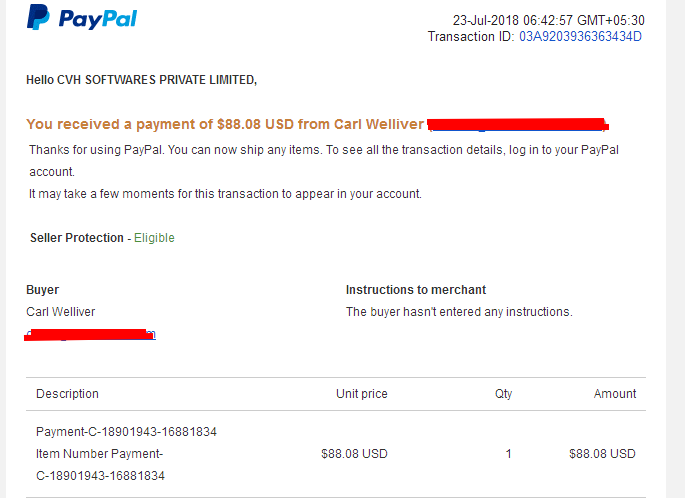The width and height of the screenshot is (685, 498).
Task: Click the $88.08 USD unit price cell
Action: click(x=354, y=453)
